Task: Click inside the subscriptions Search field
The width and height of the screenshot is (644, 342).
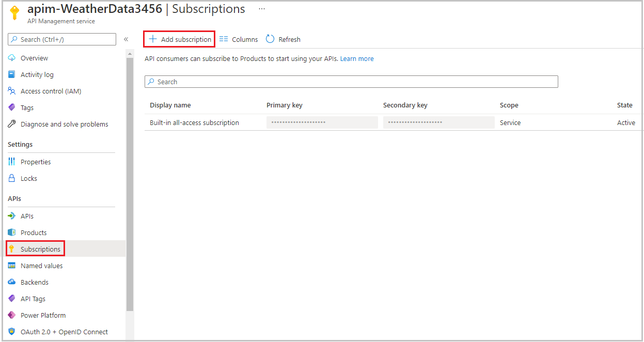Action: pyautogui.click(x=351, y=81)
